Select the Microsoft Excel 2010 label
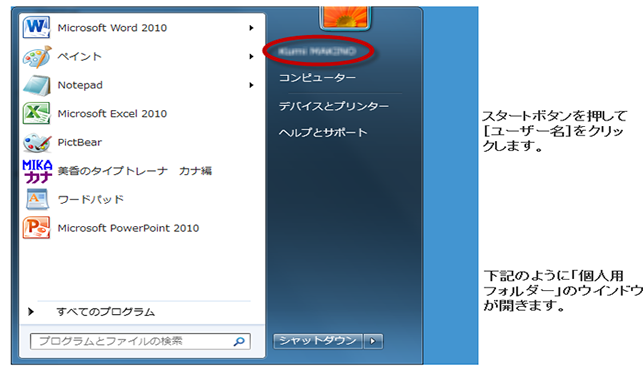Viewport: 643px width, 386px height. pyautogui.click(x=112, y=114)
